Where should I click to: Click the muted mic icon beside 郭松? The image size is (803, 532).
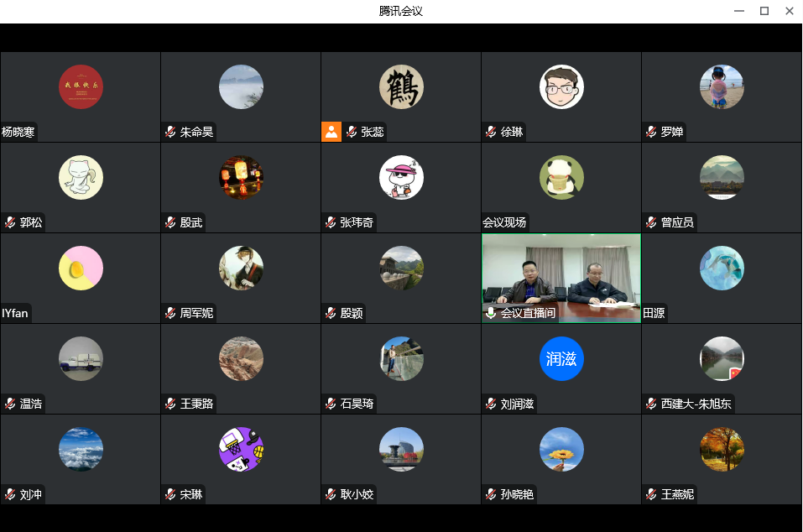10,222
